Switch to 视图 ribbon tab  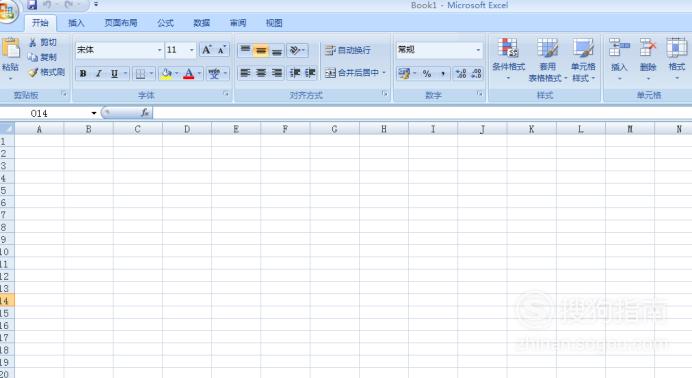click(274, 23)
